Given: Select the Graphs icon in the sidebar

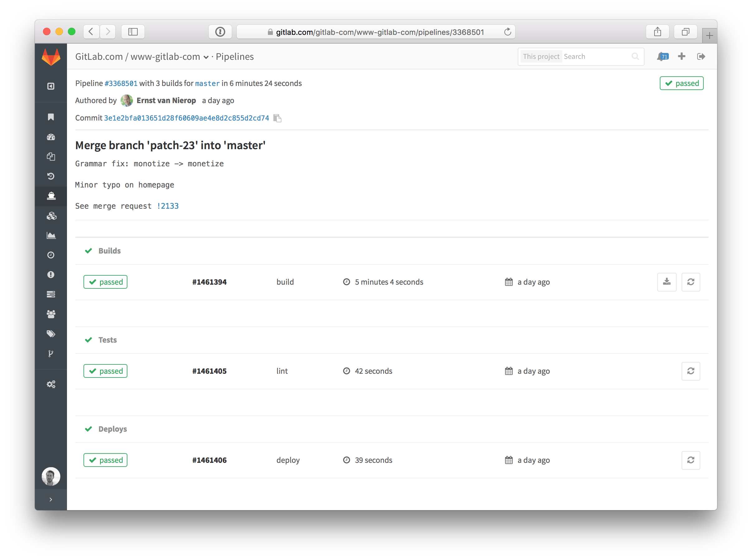Looking at the screenshot, I should tap(51, 235).
